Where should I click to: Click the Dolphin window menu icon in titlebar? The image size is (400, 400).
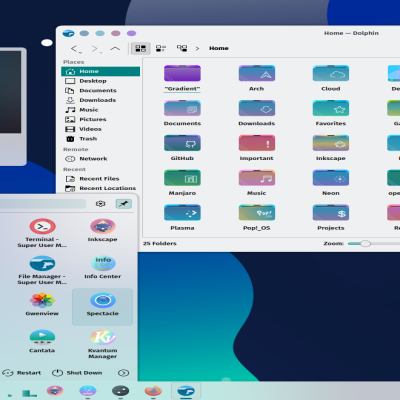tap(68, 33)
